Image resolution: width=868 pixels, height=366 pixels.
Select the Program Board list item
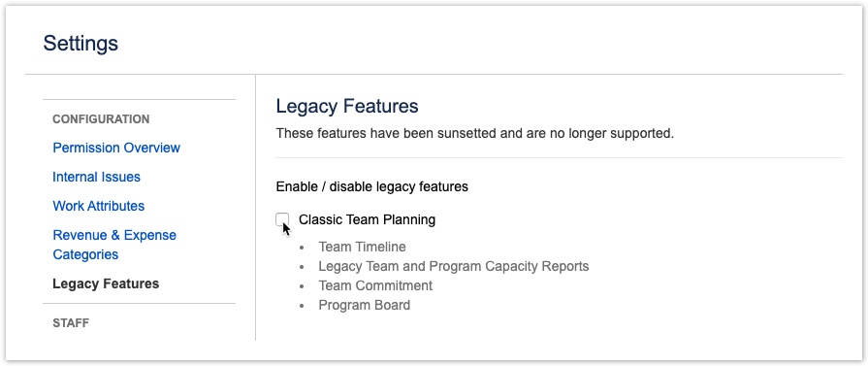click(365, 305)
